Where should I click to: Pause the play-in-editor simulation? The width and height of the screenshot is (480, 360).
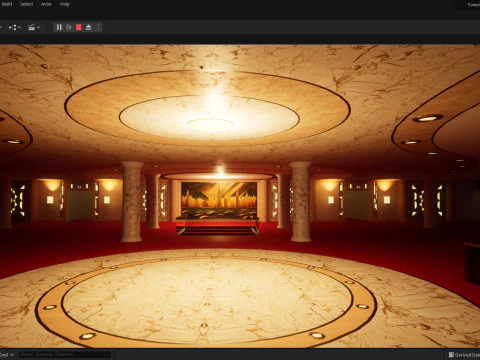[x=59, y=27]
